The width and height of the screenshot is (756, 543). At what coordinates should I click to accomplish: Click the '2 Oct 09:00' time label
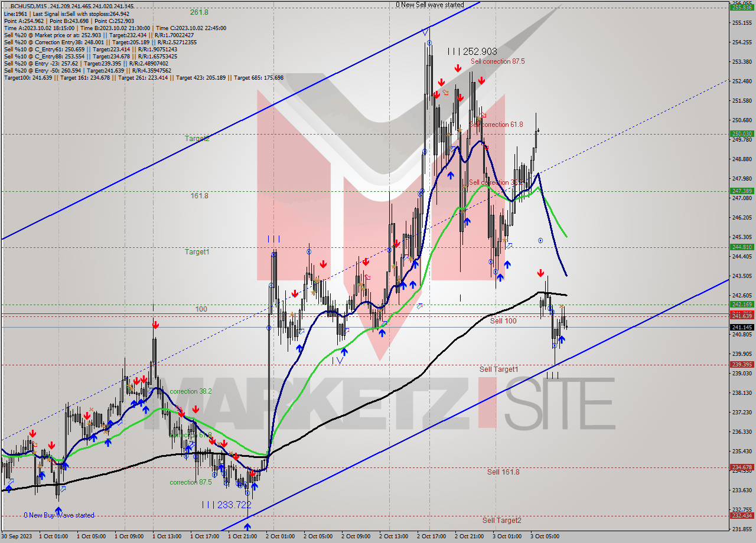[357, 537]
